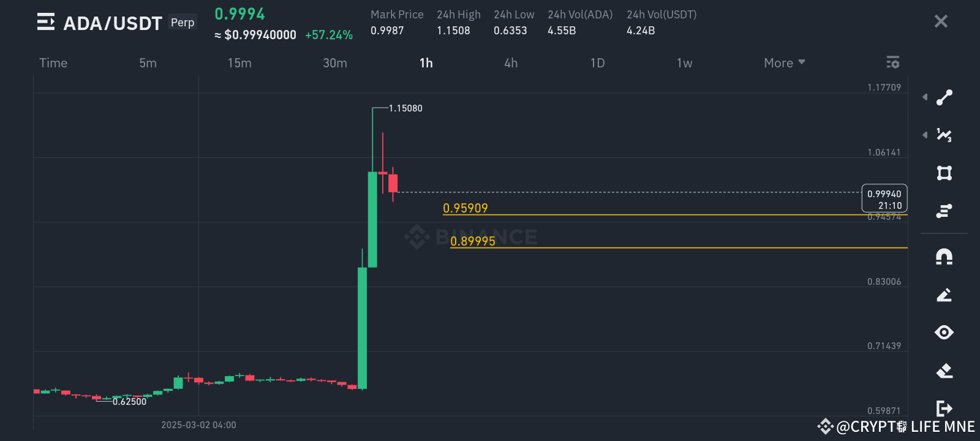980x441 pixels.
Task: Collapse the wave tool submenu
Action: point(924,135)
